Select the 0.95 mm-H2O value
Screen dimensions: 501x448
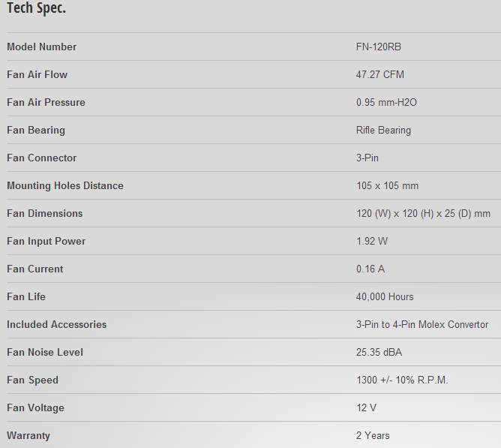tap(386, 102)
